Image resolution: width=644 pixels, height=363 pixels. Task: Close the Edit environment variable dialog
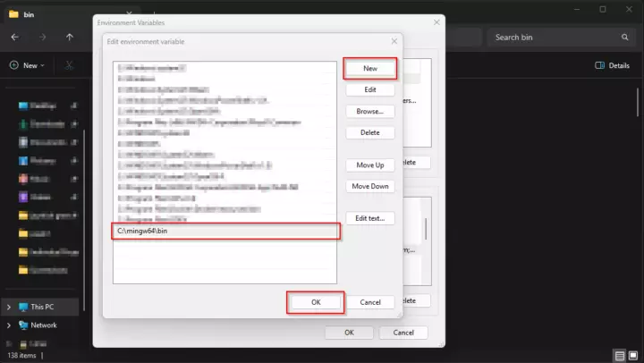394,40
